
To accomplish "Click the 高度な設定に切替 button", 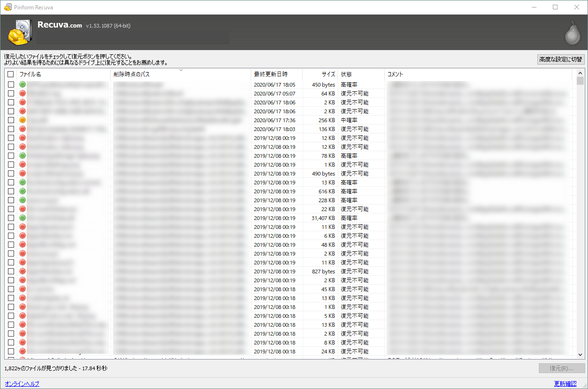I will 560,59.
